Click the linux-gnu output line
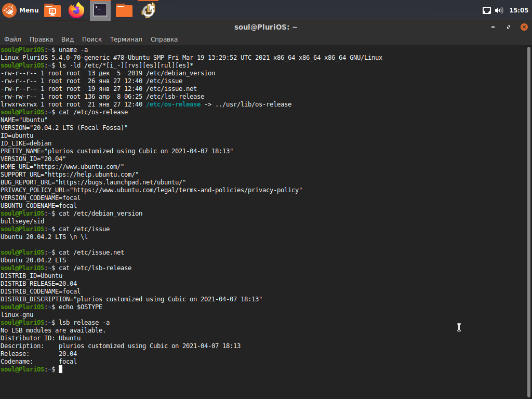This screenshot has height=399, width=532. click(x=17, y=315)
